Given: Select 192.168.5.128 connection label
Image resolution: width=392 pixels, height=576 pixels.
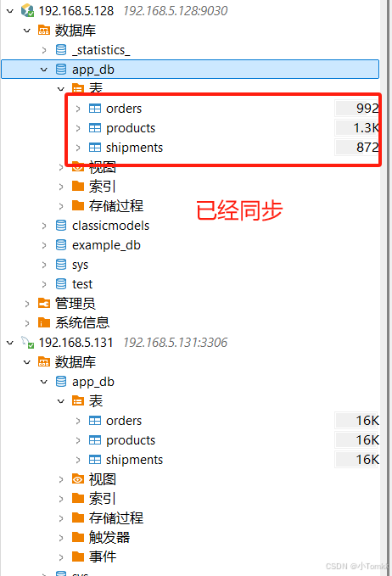Looking at the screenshot, I should [76, 11].
